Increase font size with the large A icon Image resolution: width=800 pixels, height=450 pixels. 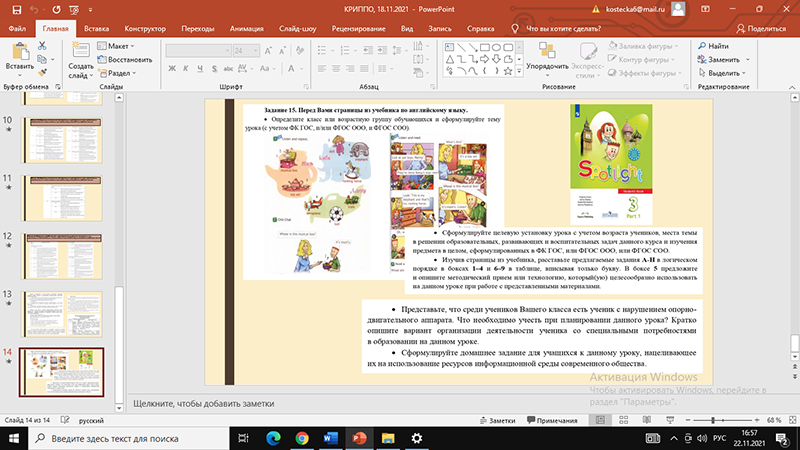coord(268,51)
